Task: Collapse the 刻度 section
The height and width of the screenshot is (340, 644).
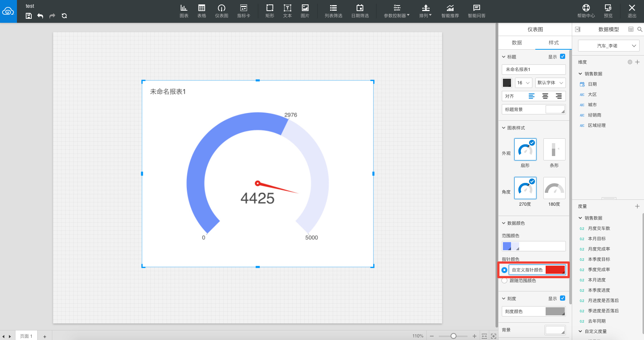Action: coord(504,298)
